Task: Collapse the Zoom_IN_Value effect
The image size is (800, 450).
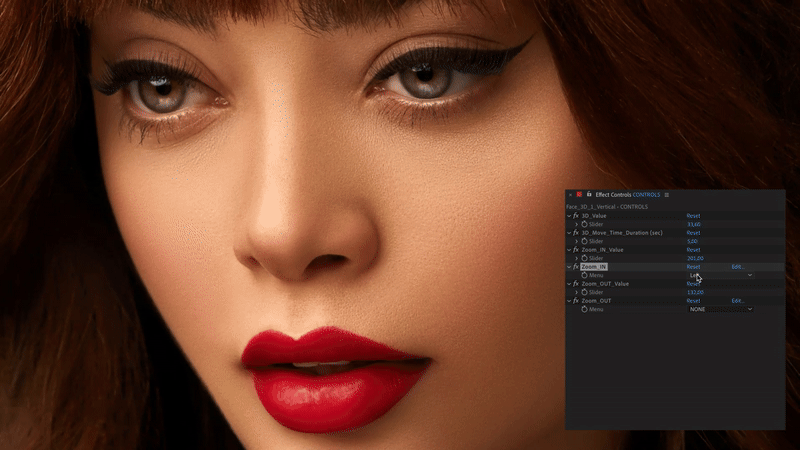Action: click(x=569, y=250)
